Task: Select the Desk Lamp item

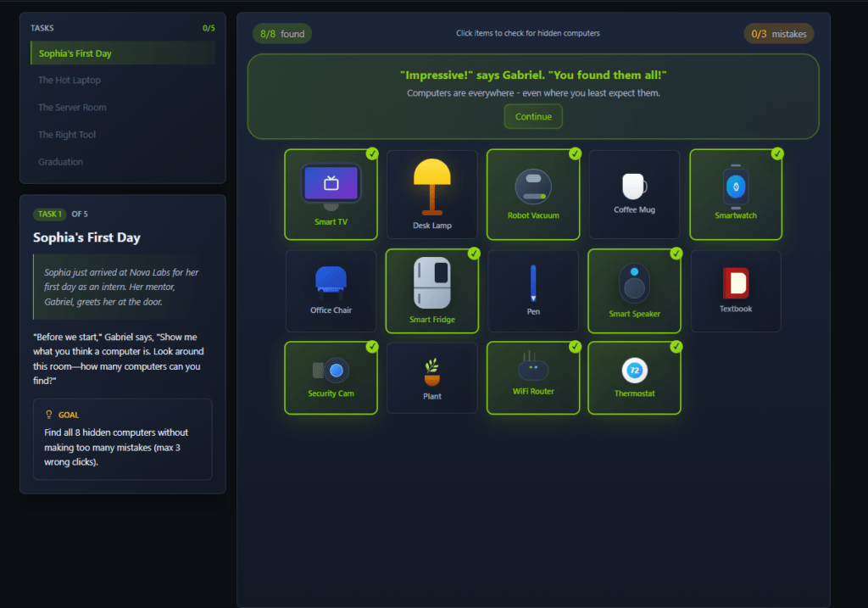Action: click(432, 195)
